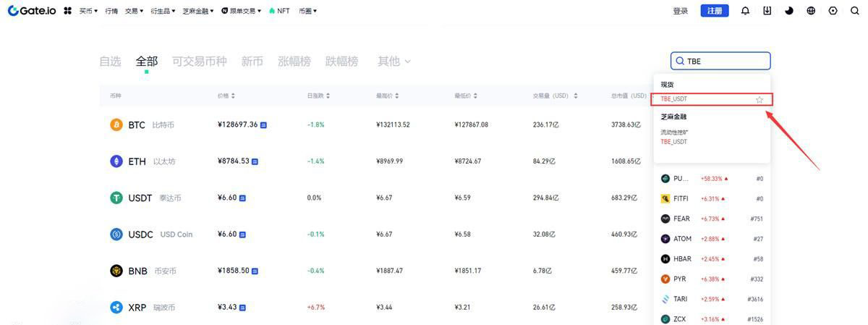Select TBE_USDT spot search result
Viewport: 868px width, 325px height.
tap(712, 99)
